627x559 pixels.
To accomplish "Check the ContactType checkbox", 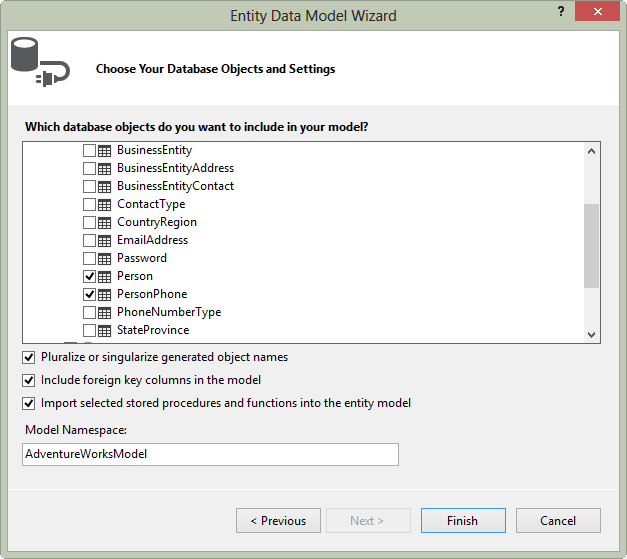I will click(89, 205).
